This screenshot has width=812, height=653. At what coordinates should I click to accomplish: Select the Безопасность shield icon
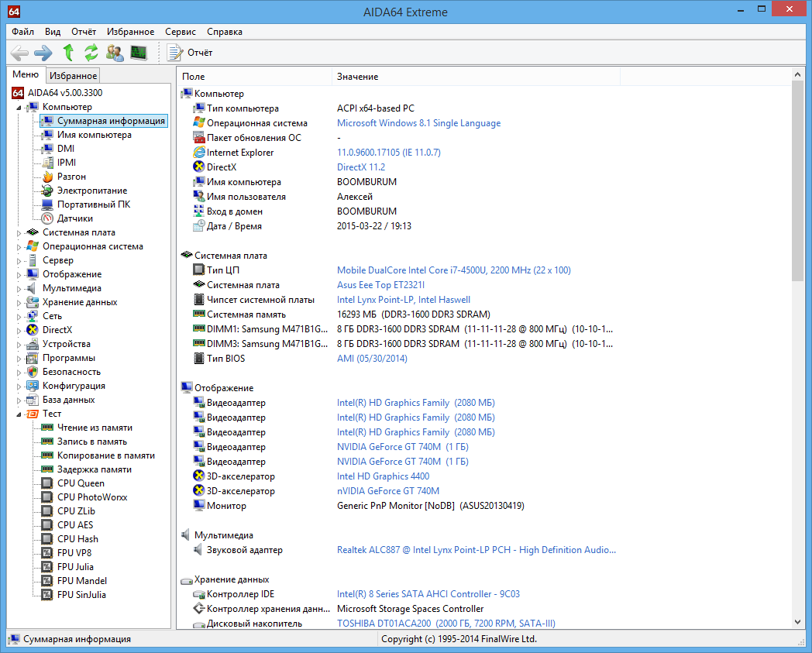[x=33, y=372]
